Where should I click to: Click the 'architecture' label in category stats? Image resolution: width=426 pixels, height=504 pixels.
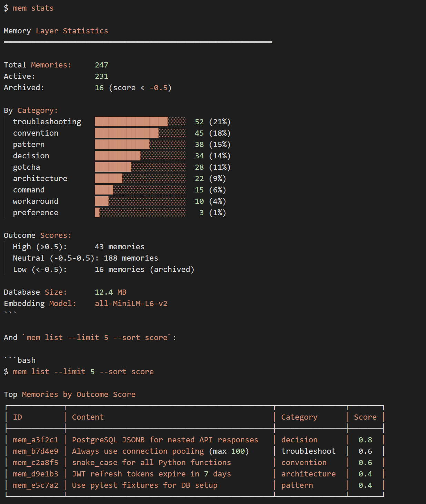click(x=40, y=178)
